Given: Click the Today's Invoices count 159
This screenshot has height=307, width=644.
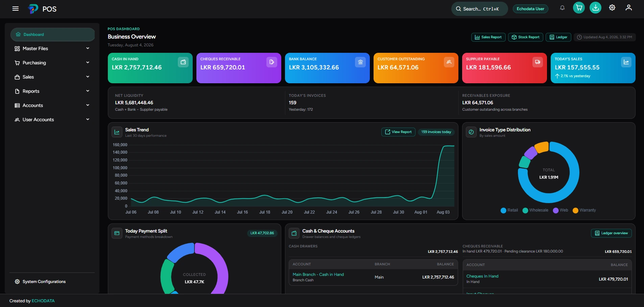Looking at the screenshot, I should coord(292,103).
